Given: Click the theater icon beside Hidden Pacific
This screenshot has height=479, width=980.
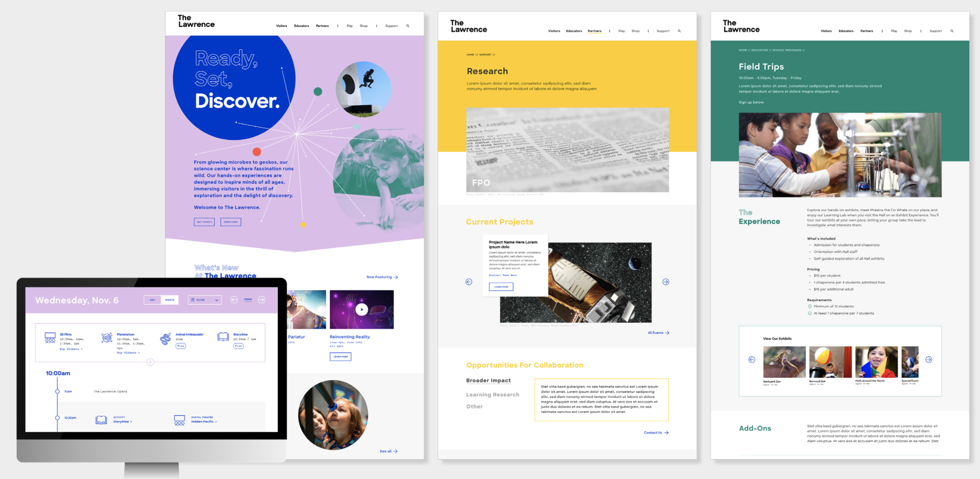Looking at the screenshot, I should tap(180, 420).
